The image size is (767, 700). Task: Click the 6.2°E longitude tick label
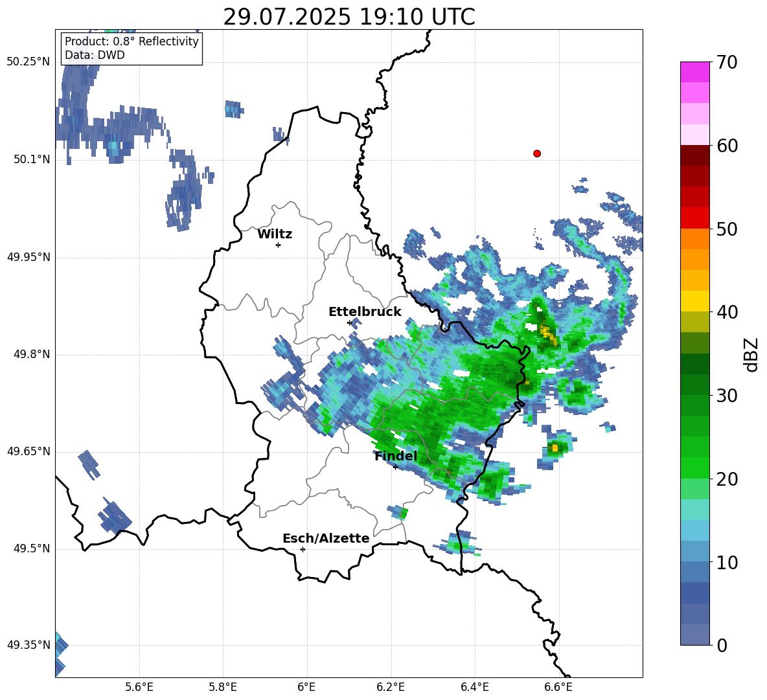tap(391, 688)
